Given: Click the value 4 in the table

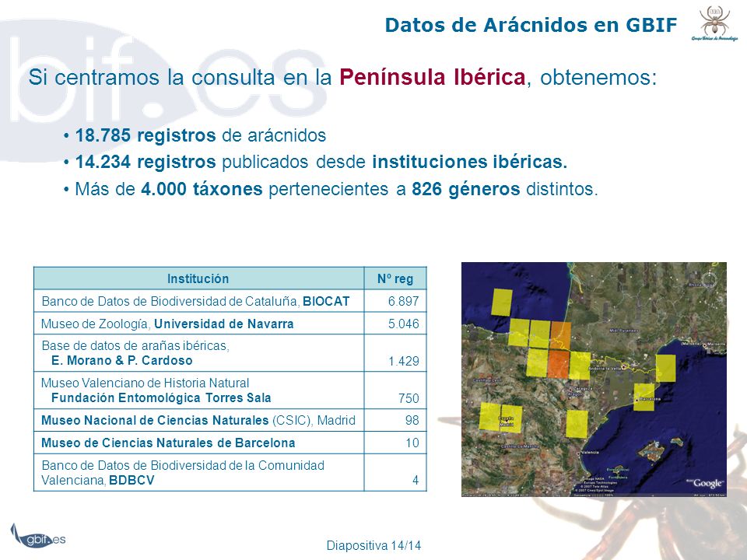Looking at the screenshot, I should pos(416,480).
